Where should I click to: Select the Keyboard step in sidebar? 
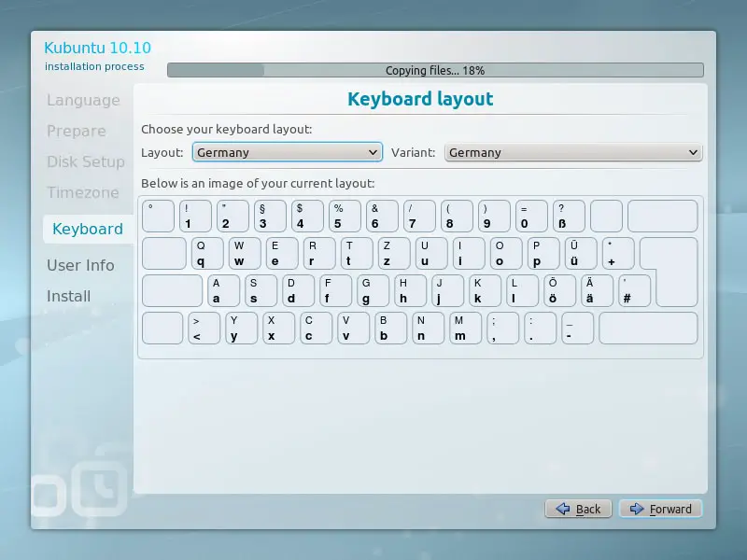88,229
